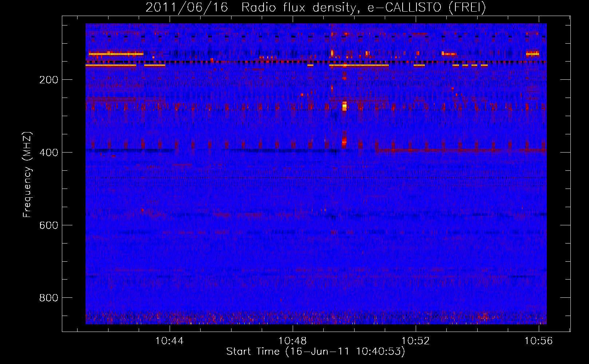The height and width of the screenshot is (364, 589).
Task: Click the 'Frequency (MHZ)' axis label
Action: click(27, 175)
